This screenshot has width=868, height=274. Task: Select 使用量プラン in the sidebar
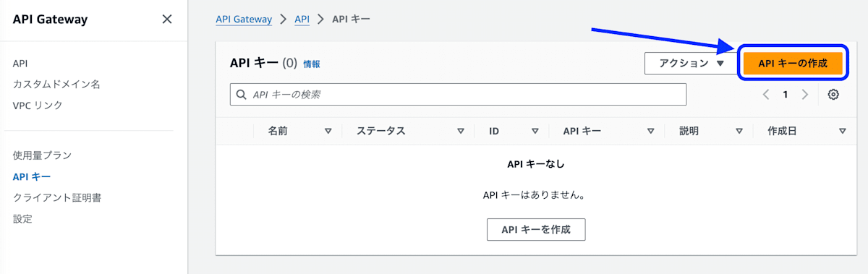(x=42, y=155)
